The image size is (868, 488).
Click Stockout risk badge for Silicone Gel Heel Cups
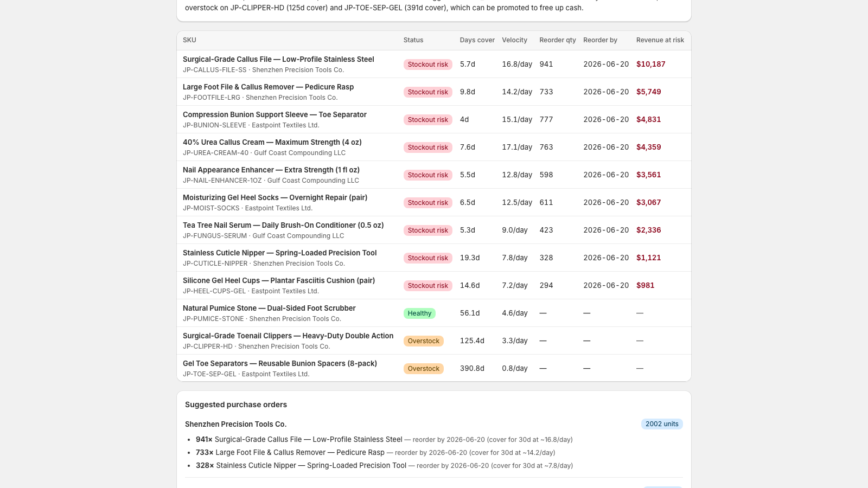[428, 286]
